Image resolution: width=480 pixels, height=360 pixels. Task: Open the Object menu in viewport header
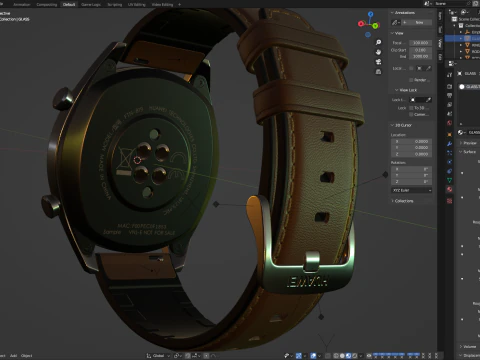pyautogui.click(x=27, y=356)
